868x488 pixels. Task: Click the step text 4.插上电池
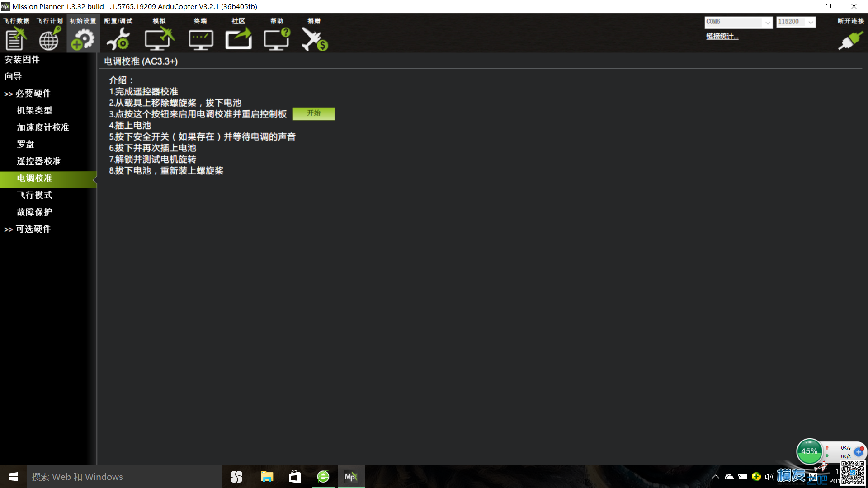click(130, 126)
